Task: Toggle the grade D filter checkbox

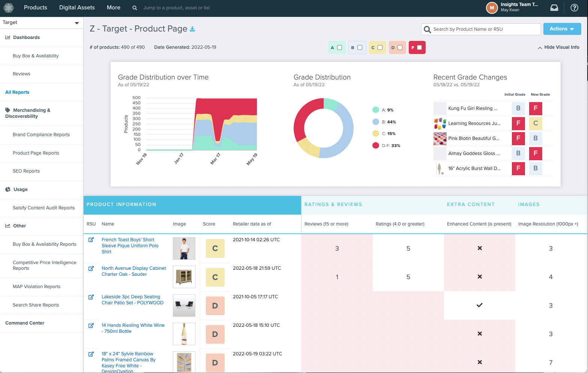Action: click(x=400, y=47)
